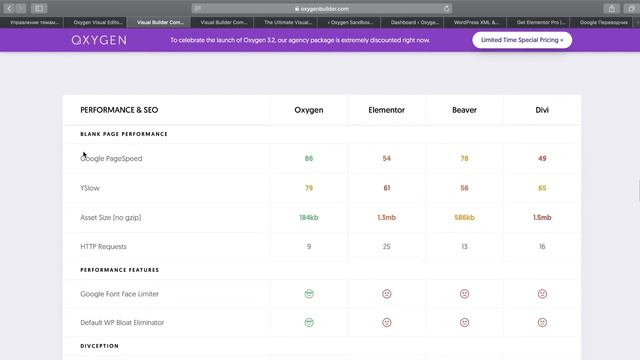Click Beaver's sad face for Font Face Limiter
640x360 pixels.
(x=464, y=294)
